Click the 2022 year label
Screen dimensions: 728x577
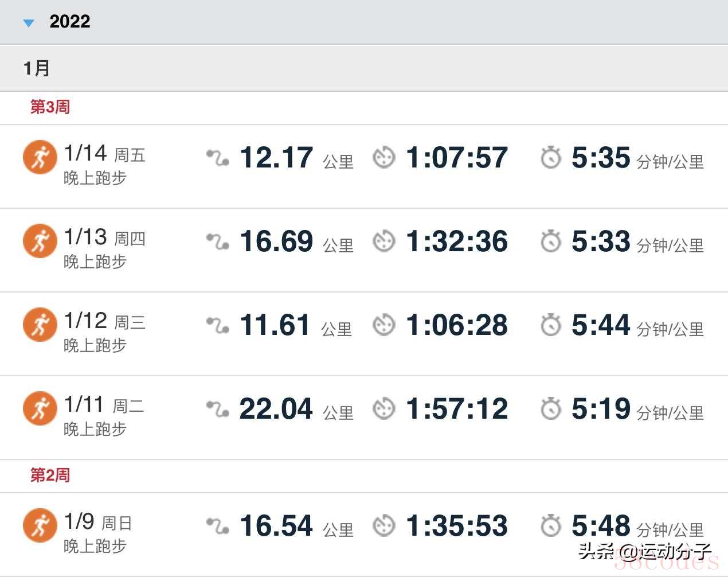(70, 22)
